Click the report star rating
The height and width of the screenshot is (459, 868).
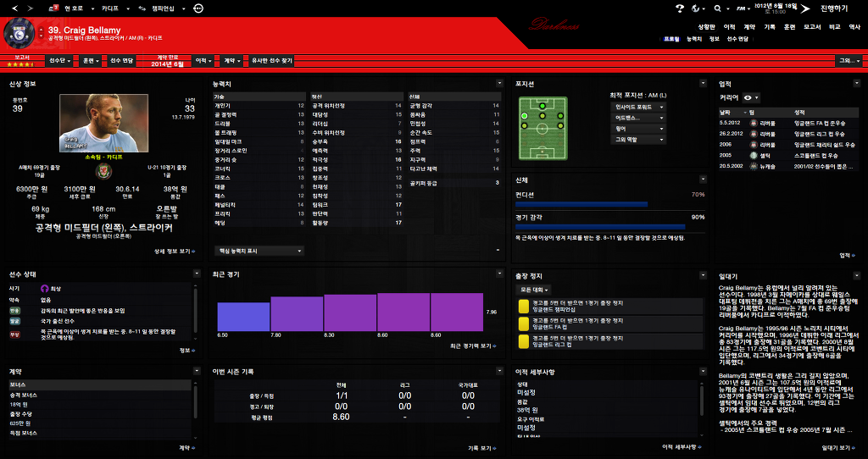[x=21, y=64]
